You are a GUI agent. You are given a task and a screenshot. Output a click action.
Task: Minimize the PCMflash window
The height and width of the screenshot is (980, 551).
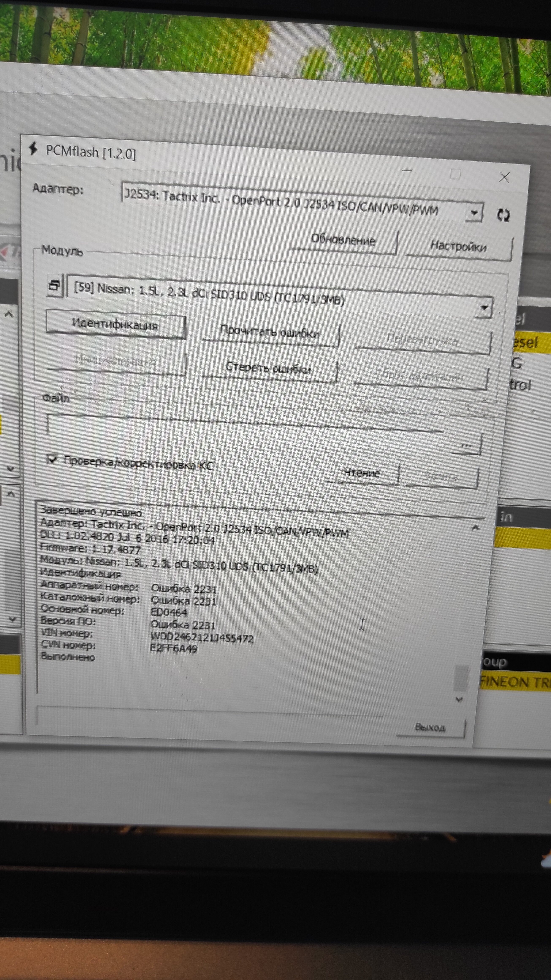pyautogui.click(x=407, y=171)
